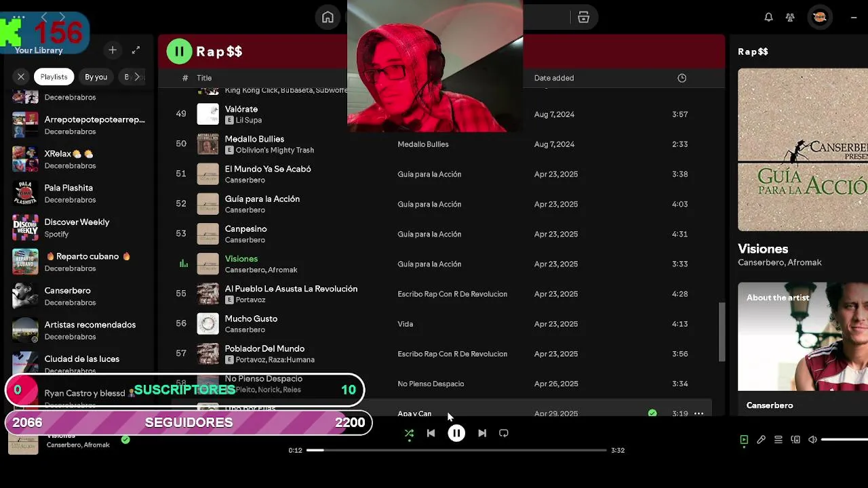The height and width of the screenshot is (488, 868).
Task: Sort by the duration clock icon
Action: pos(682,78)
